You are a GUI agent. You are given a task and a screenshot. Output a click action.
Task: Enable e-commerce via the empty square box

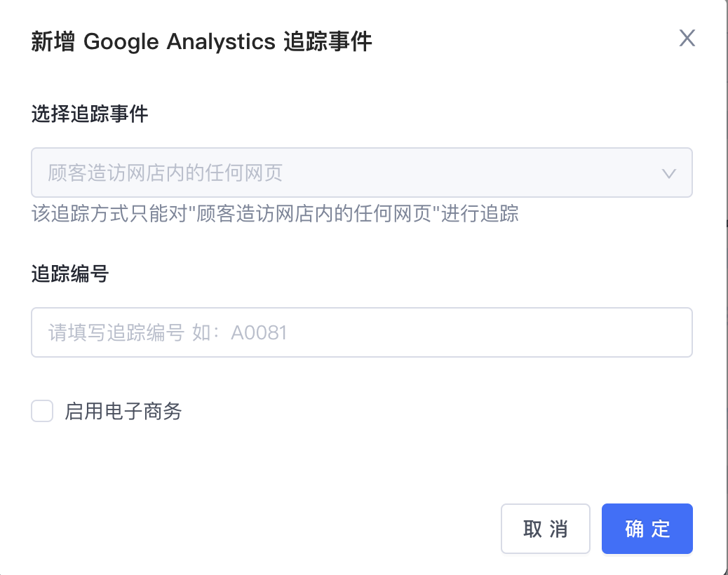pos(42,411)
